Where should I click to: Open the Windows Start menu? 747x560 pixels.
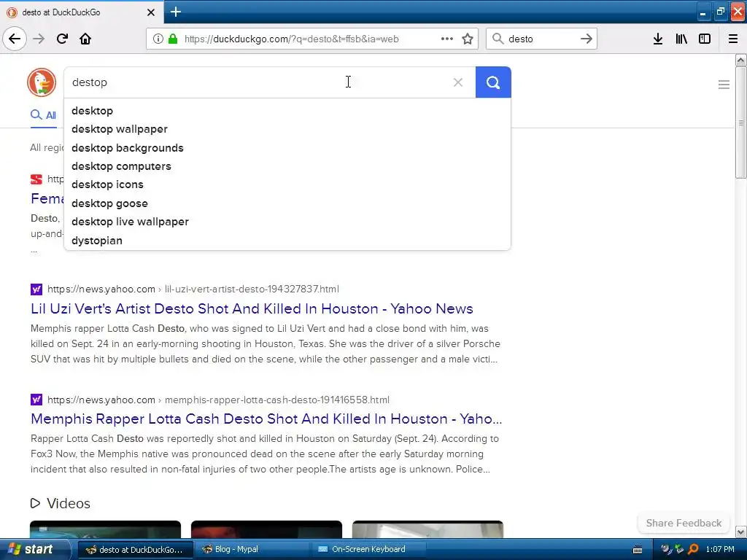[x=34, y=549]
